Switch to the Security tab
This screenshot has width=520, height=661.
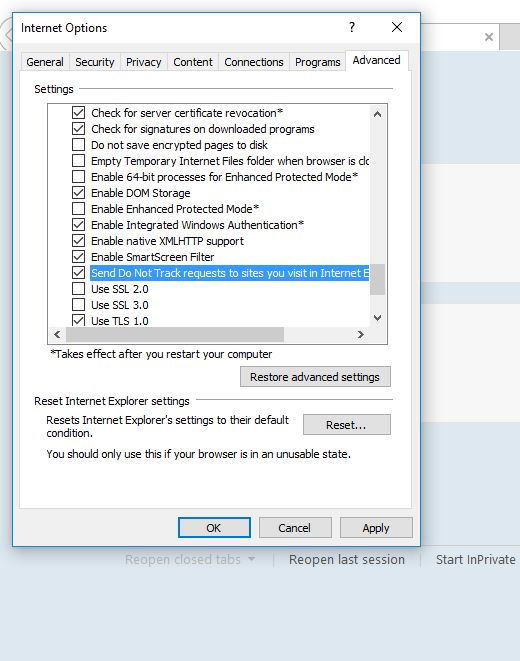(x=95, y=62)
